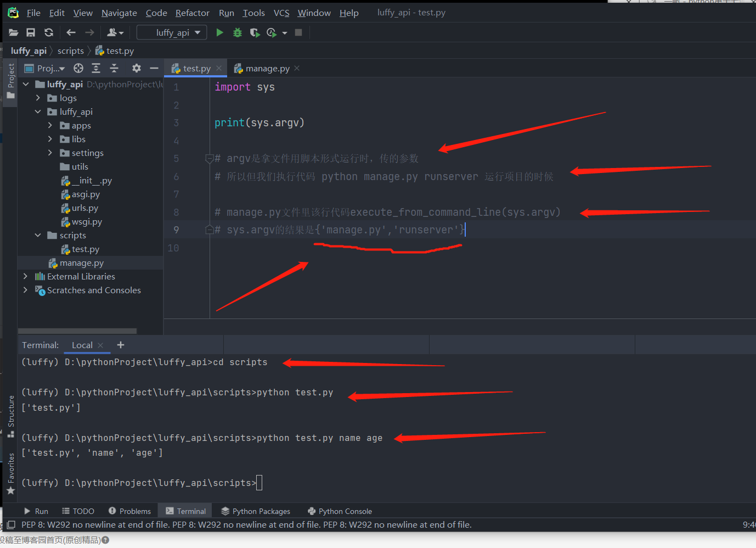Open the VCS menu
This screenshot has height=548, width=756.
click(x=281, y=13)
